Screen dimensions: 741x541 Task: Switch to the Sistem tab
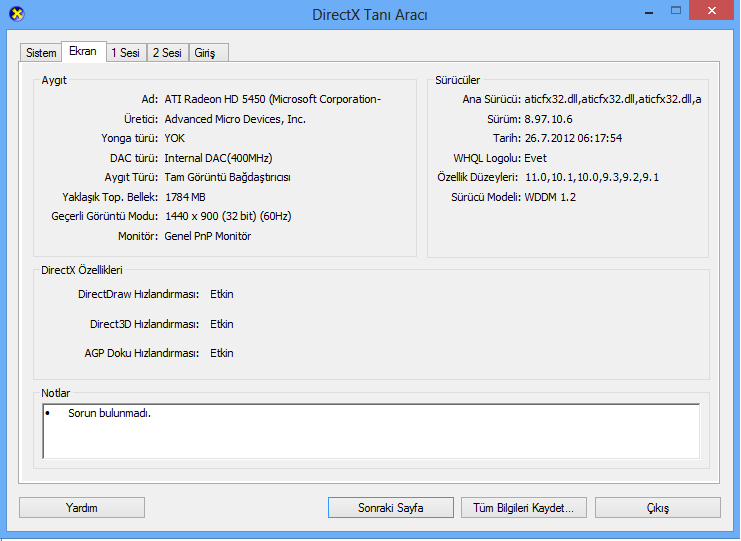(x=41, y=52)
